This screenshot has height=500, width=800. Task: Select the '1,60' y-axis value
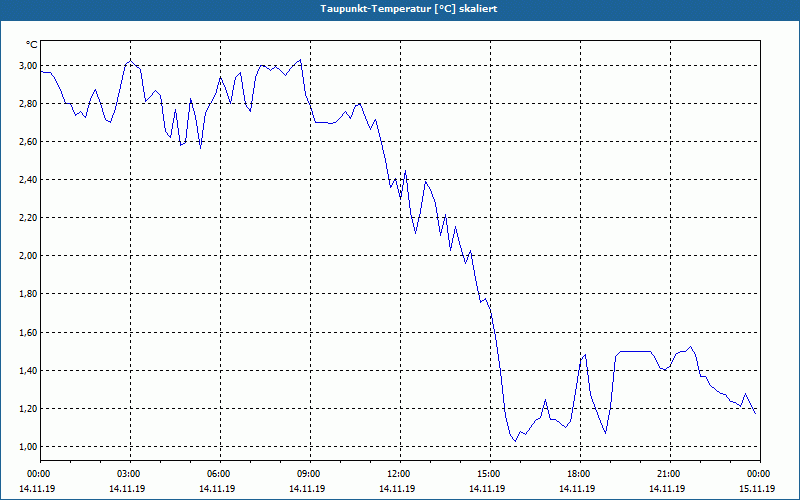pos(29,333)
